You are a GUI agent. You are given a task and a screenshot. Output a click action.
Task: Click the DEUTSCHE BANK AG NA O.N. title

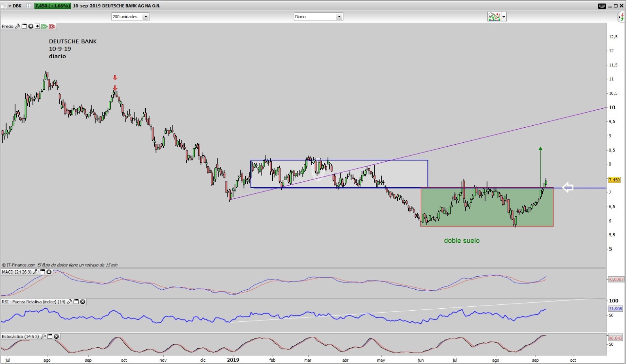(131, 6)
